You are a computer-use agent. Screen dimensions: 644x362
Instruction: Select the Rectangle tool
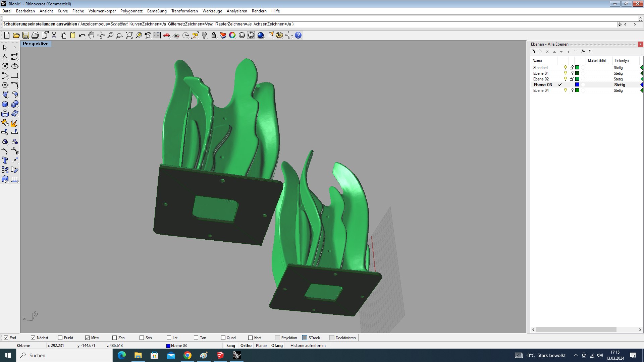[15, 76]
